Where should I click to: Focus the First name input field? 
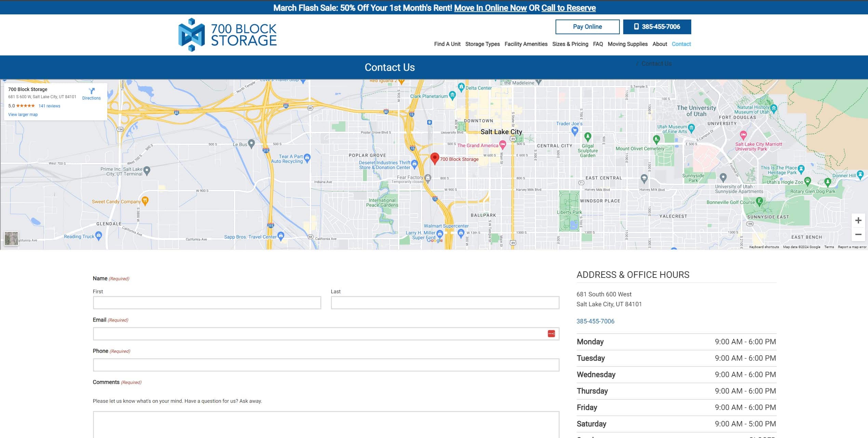coord(207,302)
